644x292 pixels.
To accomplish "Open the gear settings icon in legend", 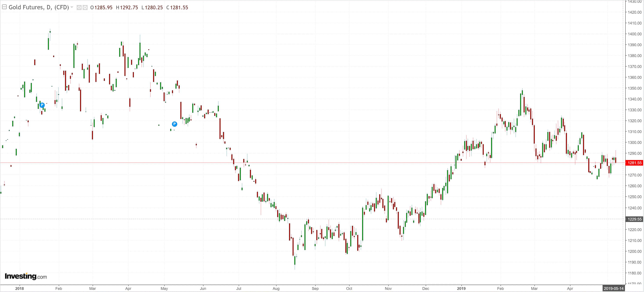I will pyautogui.click(x=85, y=8).
